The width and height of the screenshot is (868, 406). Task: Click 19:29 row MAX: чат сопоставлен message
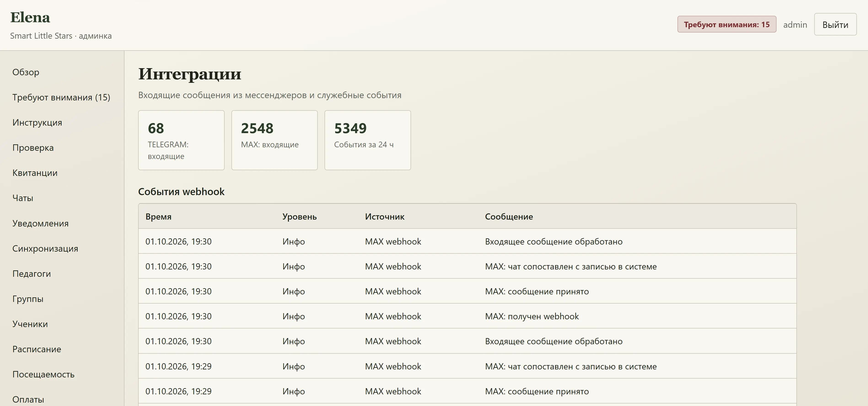(x=571, y=366)
